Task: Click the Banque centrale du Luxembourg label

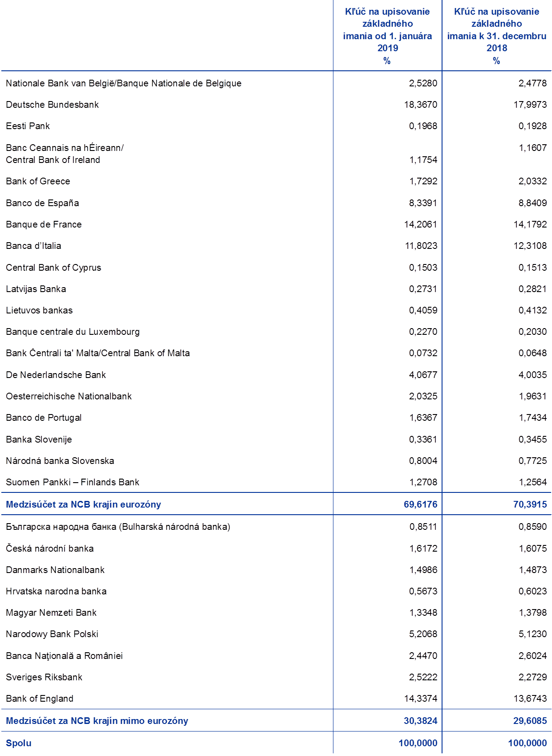Action: (x=73, y=332)
